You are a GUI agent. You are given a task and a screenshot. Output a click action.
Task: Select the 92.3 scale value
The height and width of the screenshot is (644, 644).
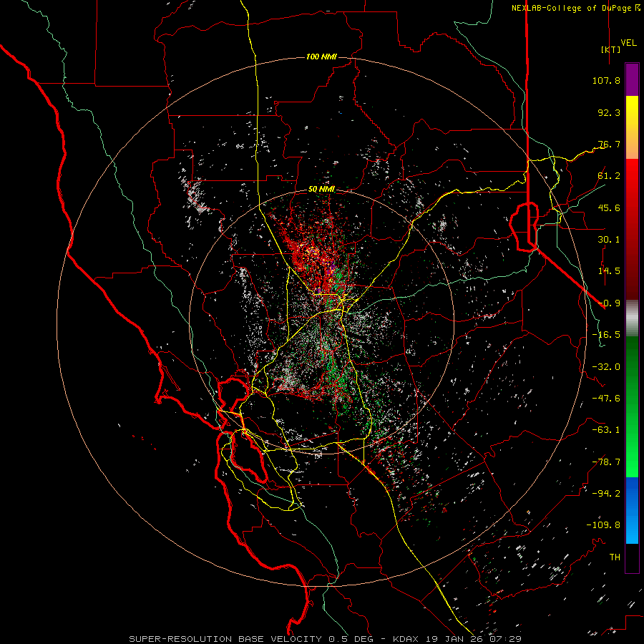coord(609,112)
